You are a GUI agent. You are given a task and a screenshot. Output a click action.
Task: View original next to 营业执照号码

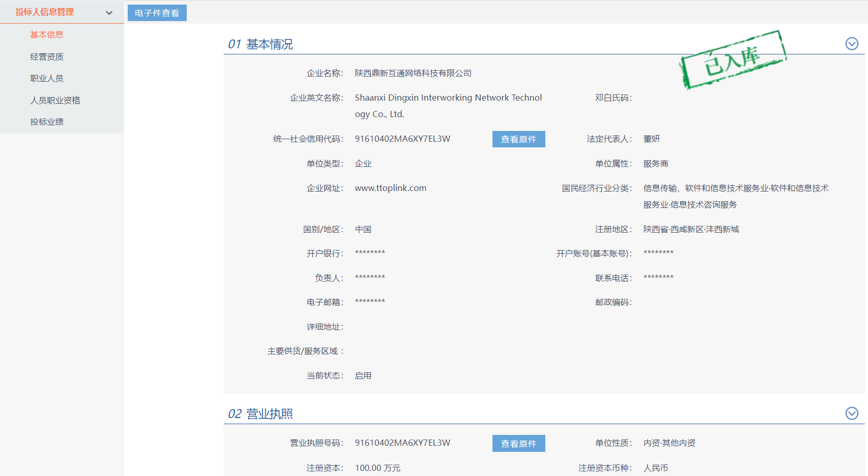[x=518, y=443]
